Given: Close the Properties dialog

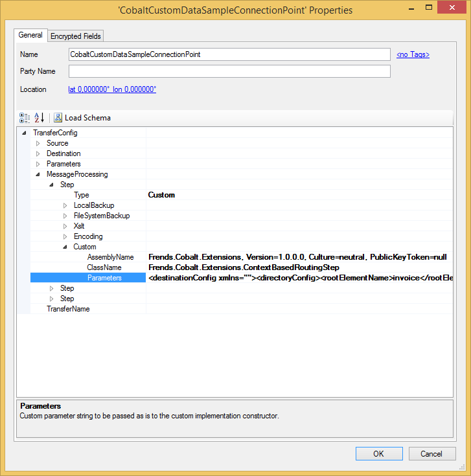Looking at the screenshot, I should click(x=452, y=8).
